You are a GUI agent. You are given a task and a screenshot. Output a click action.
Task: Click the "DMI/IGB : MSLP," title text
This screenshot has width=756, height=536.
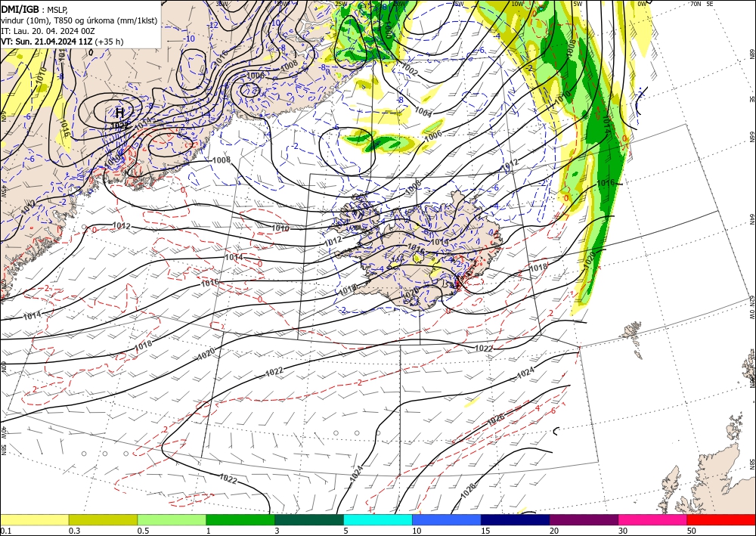[35, 8]
